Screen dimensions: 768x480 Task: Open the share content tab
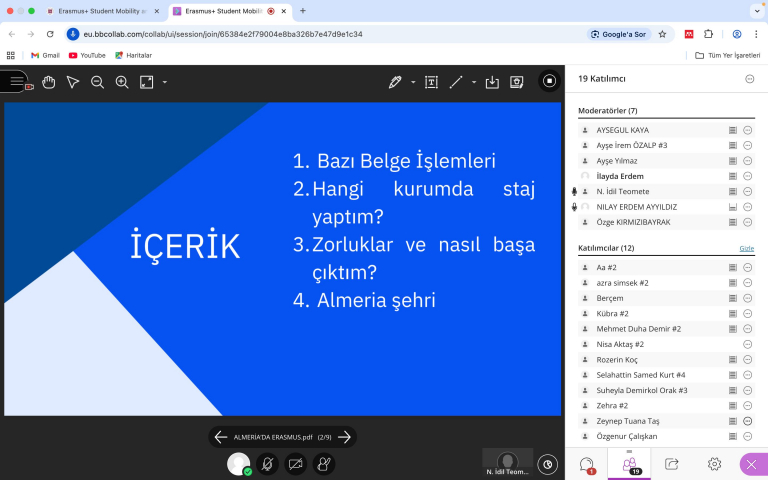pyautogui.click(x=672, y=464)
